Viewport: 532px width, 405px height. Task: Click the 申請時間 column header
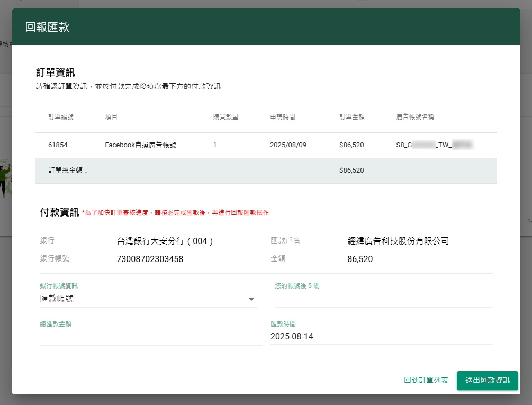[283, 116]
